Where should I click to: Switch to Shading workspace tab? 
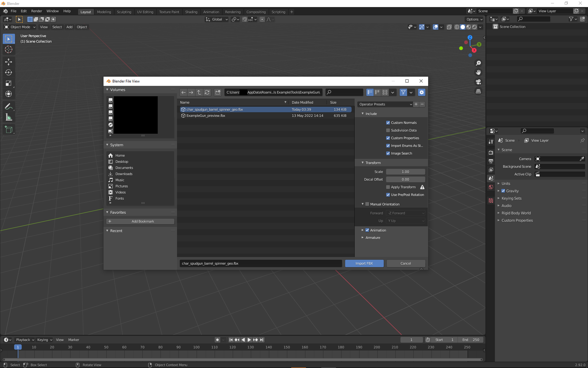tap(191, 12)
